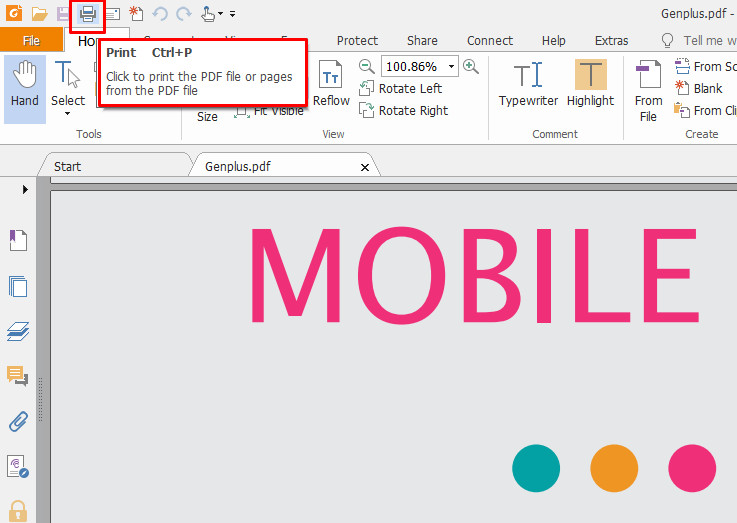Open the Bookmarks panel in sidebar
Screen dimensions: 737x523
pos(18,240)
